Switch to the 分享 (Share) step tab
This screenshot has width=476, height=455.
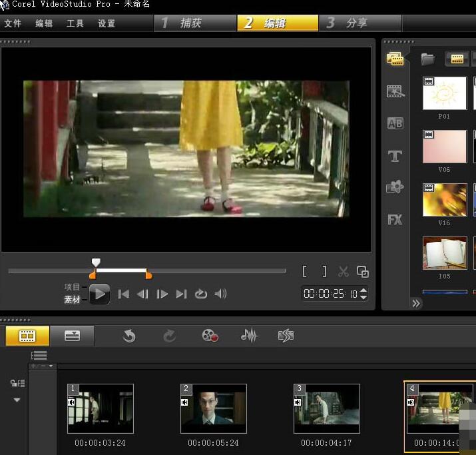(356, 23)
